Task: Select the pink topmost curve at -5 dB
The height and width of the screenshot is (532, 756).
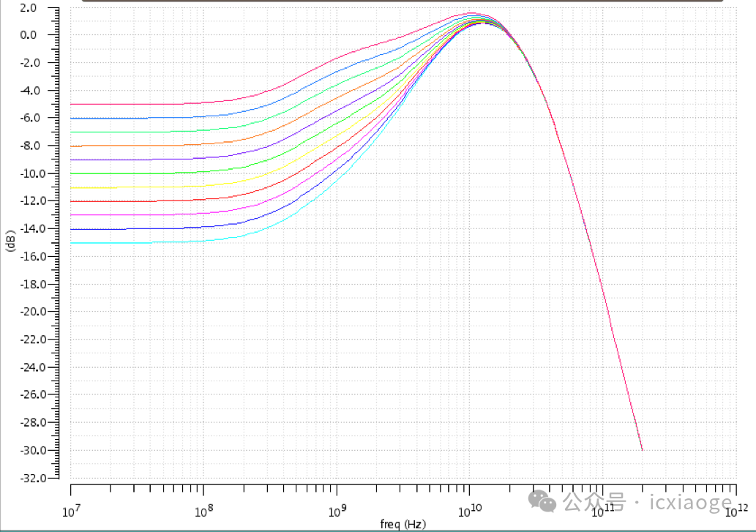Action: tap(146, 104)
